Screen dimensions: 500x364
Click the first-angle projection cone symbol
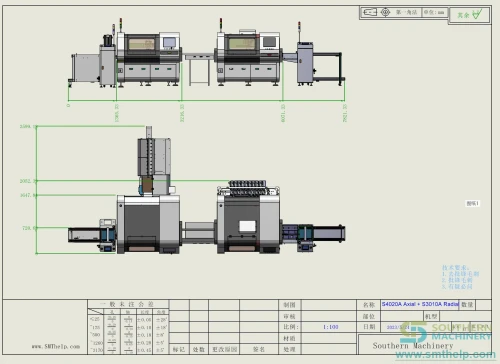click(370, 12)
